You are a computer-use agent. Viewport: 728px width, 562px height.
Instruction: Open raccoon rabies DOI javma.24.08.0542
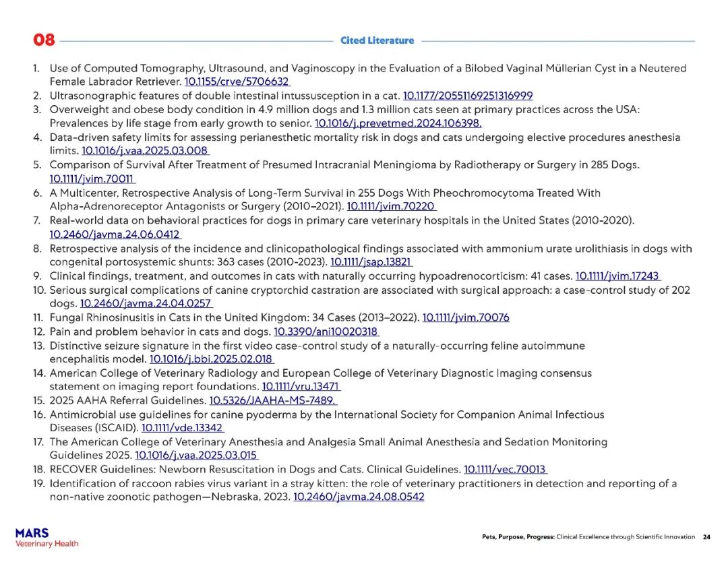[x=359, y=497]
